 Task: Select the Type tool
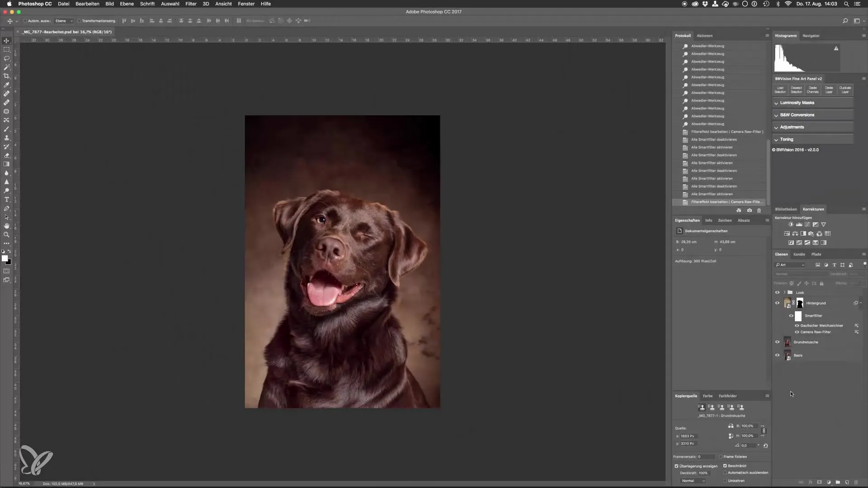6,199
